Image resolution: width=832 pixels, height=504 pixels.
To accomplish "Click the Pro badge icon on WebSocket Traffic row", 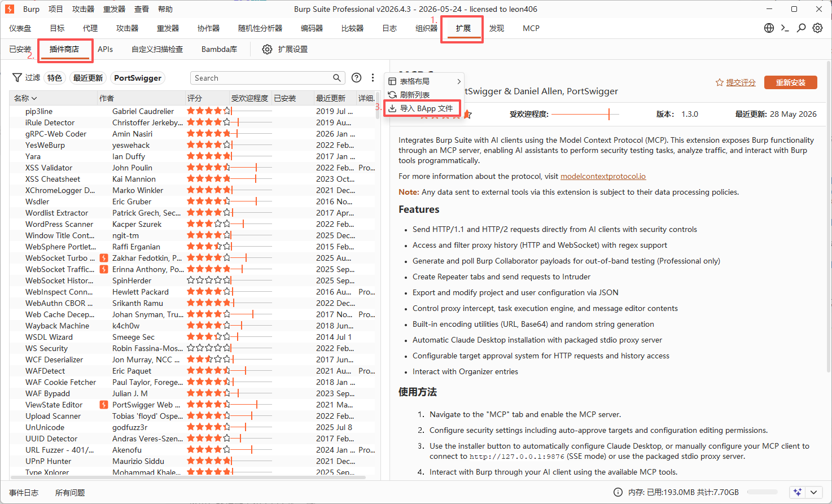I will pyautogui.click(x=104, y=269).
